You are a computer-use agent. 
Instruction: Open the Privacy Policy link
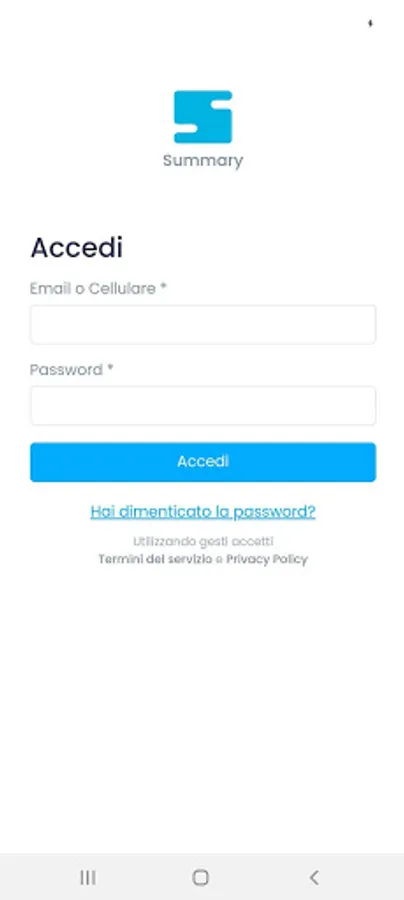coord(267,559)
